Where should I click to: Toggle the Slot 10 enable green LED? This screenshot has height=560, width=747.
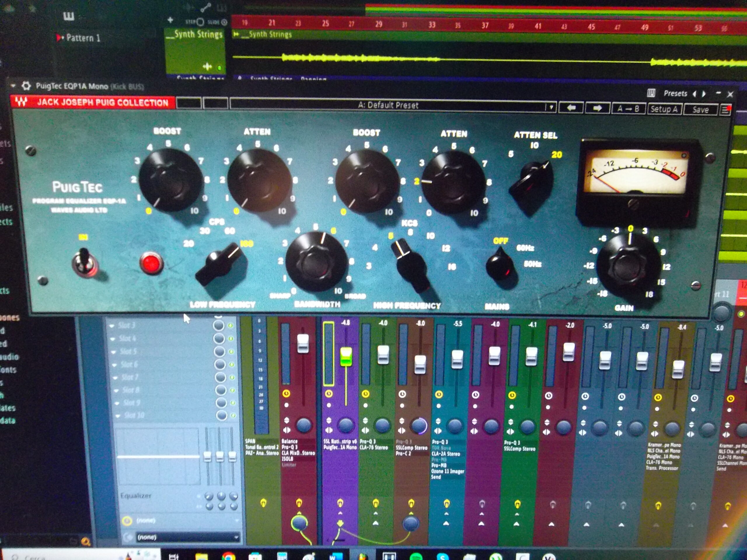233,416
